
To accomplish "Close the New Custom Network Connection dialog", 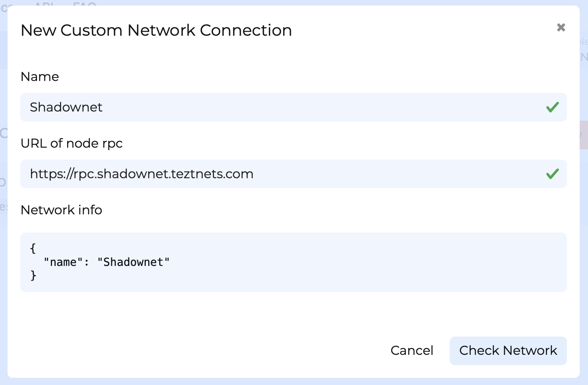I will 561,27.
